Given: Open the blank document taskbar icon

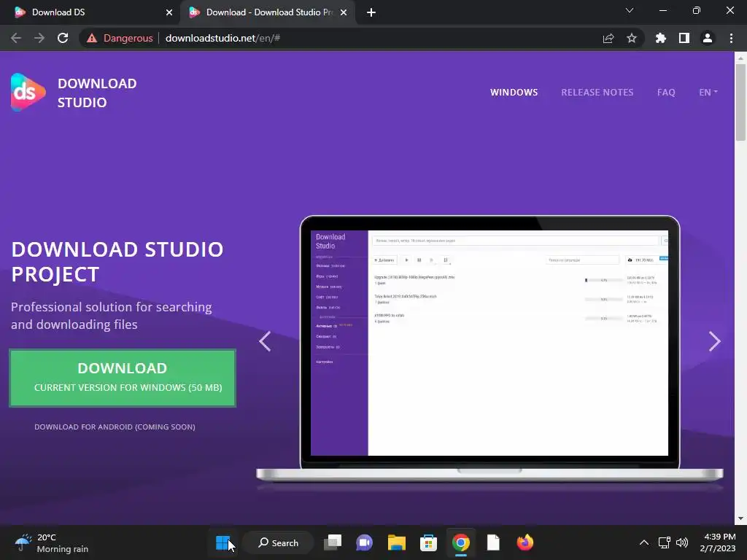Looking at the screenshot, I should 493,542.
